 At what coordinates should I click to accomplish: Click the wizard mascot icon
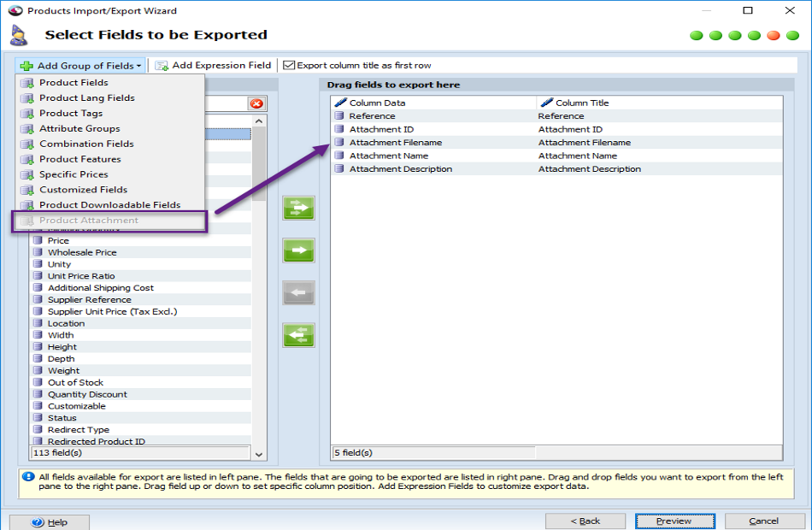(x=19, y=35)
